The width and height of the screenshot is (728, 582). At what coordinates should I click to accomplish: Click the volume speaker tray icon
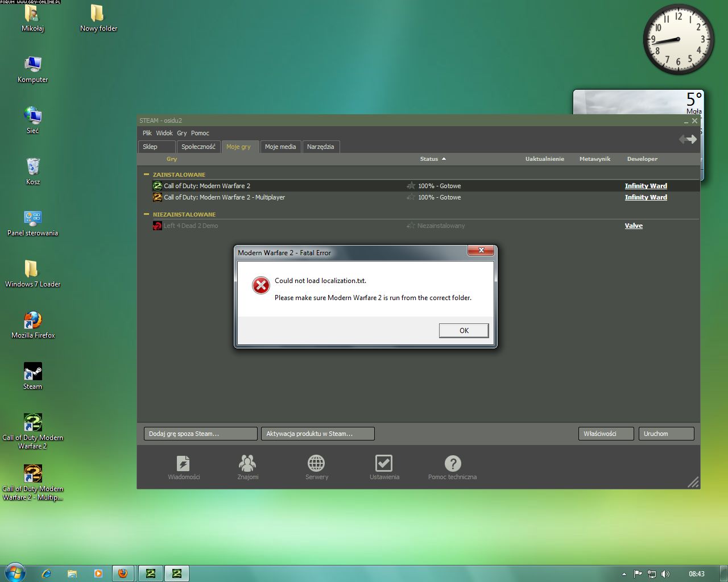pyautogui.click(x=665, y=574)
